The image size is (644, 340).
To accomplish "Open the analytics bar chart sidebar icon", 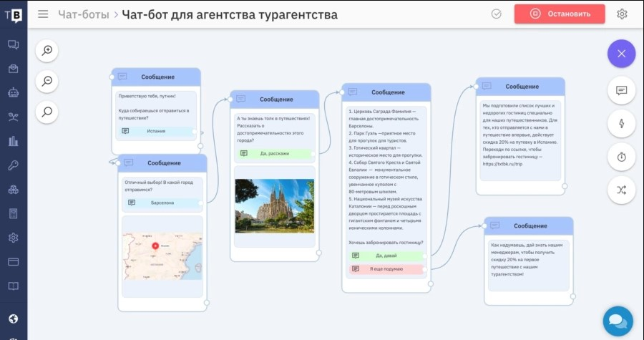I will tap(13, 141).
